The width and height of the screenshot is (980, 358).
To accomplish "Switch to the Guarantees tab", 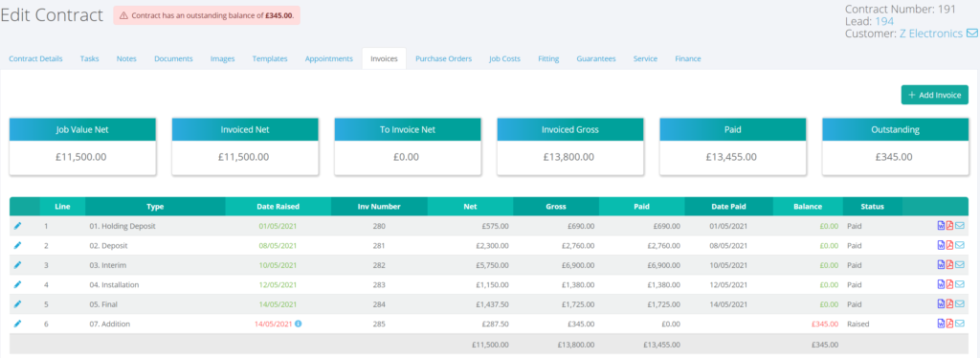I will point(596,58).
